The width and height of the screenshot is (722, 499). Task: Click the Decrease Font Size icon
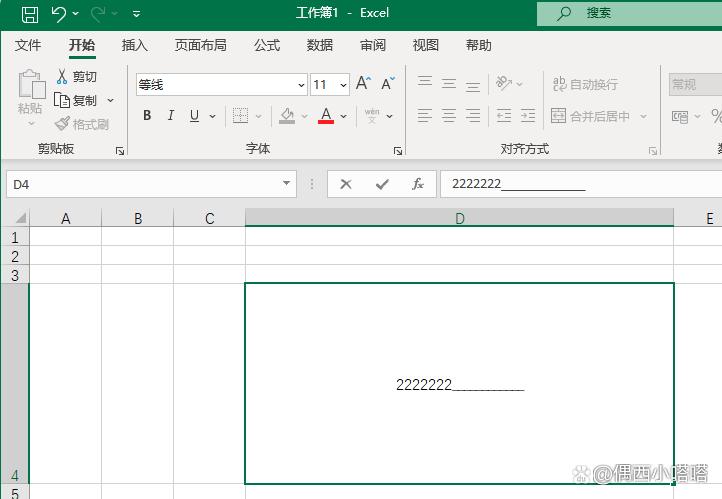point(388,83)
